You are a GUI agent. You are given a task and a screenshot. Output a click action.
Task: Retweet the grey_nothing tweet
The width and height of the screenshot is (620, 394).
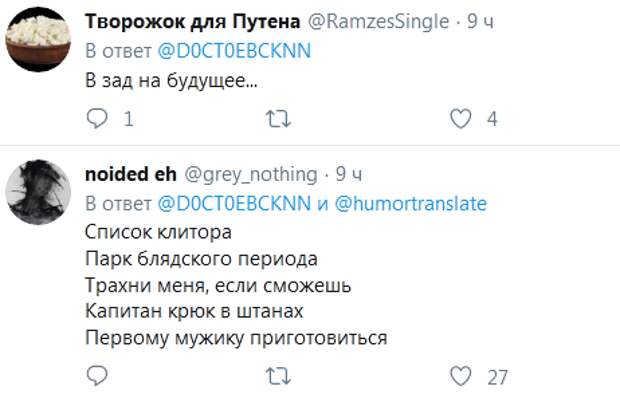pos(278,376)
